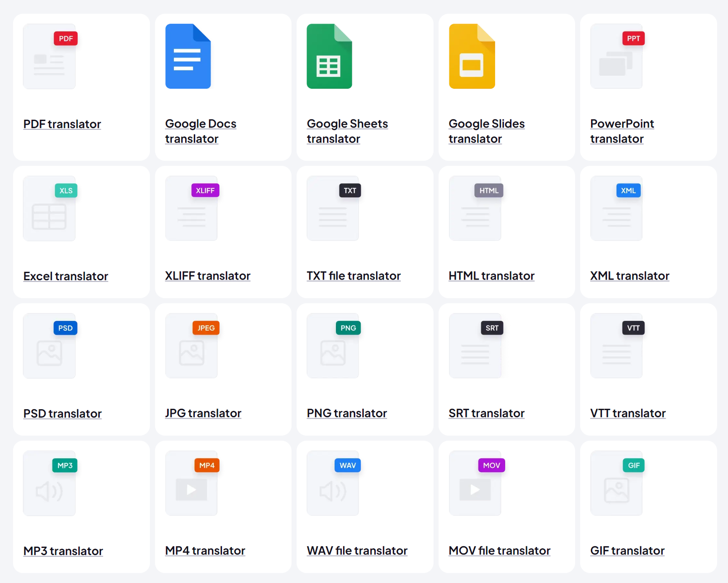This screenshot has width=728, height=583.
Task: Follow the TXT file translator link
Action: click(x=354, y=276)
